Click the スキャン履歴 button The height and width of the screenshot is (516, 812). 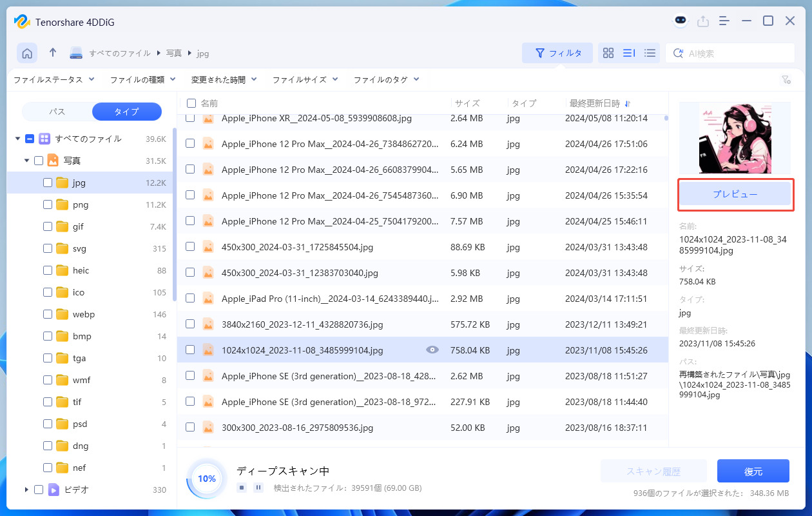(x=653, y=471)
